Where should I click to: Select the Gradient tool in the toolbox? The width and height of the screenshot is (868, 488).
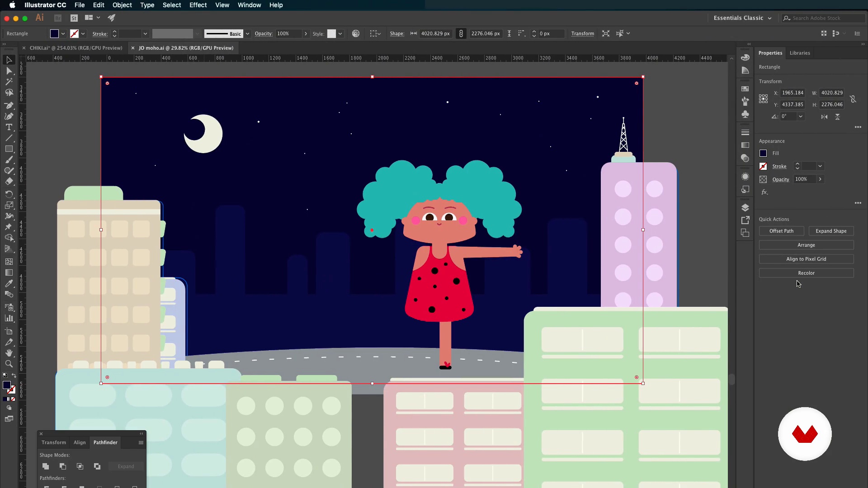coord(9,272)
